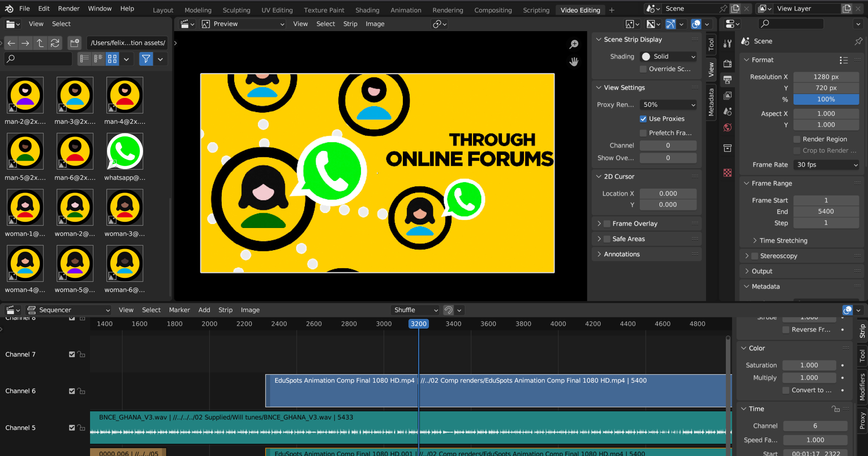
Task: Switch to the Animation workspace tab
Action: point(406,10)
